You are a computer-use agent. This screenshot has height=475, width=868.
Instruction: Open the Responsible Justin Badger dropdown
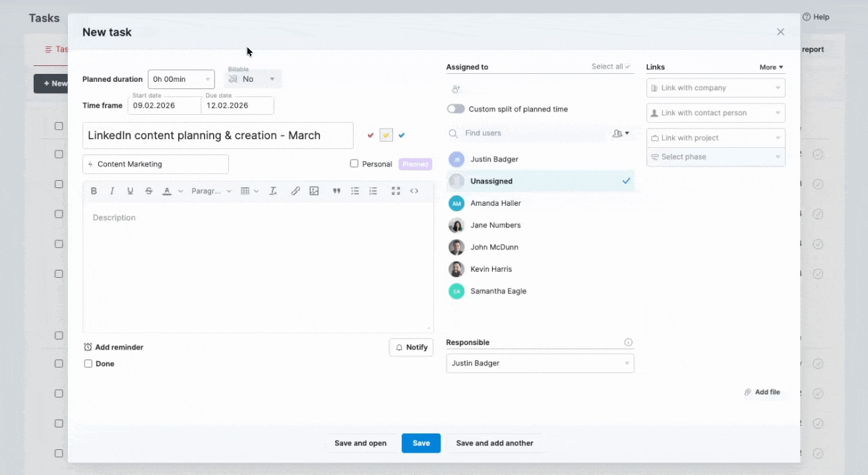(540, 364)
